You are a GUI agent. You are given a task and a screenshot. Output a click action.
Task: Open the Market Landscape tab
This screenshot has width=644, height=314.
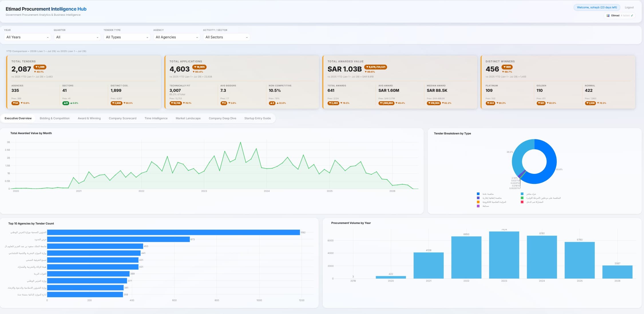(x=188, y=118)
